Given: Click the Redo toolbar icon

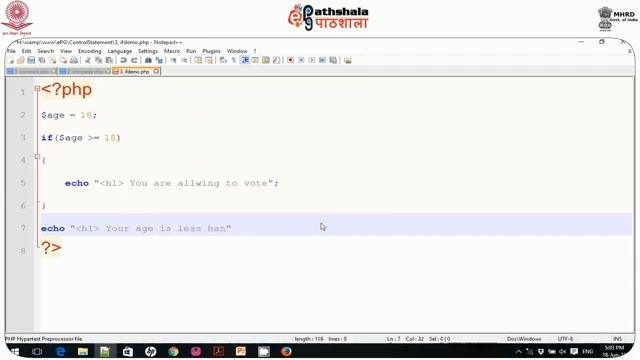Looking at the screenshot, I should tap(134, 60).
